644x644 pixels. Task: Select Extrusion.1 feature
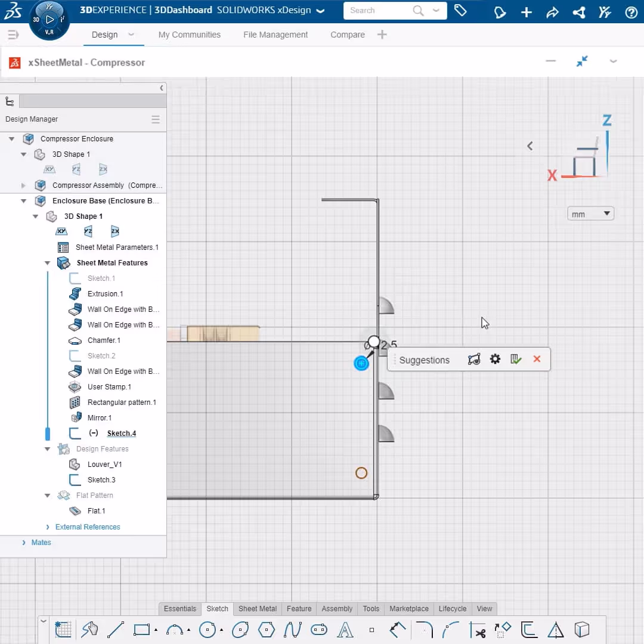[x=105, y=294]
